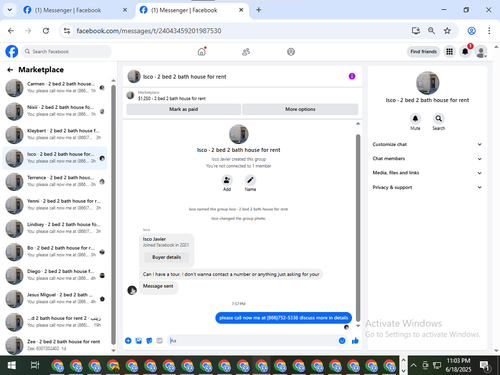Open the emoji picker
Viewport: 500px width, 375px height.
click(x=342, y=341)
